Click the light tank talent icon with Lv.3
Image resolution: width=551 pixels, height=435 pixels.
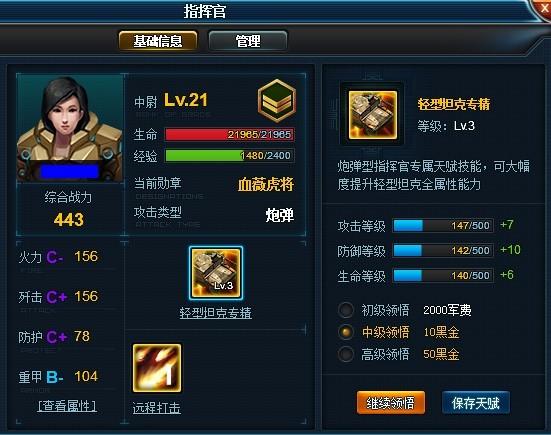(x=216, y=273)
